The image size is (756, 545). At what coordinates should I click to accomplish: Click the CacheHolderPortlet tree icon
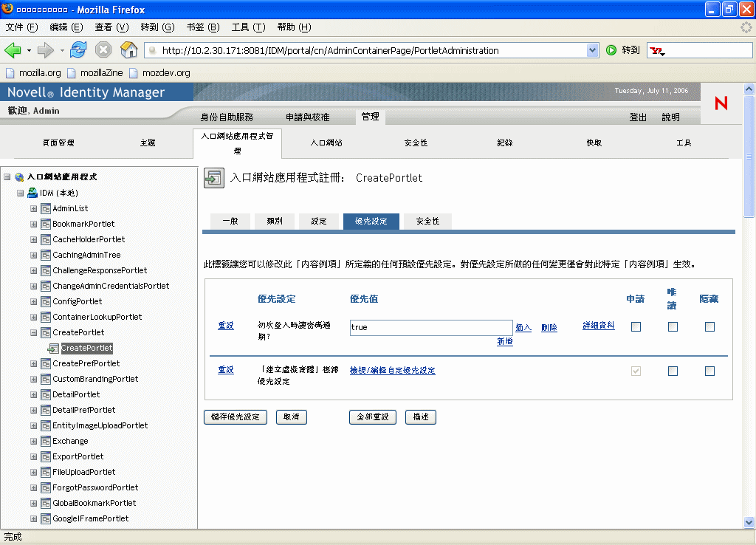pos(46,240)
